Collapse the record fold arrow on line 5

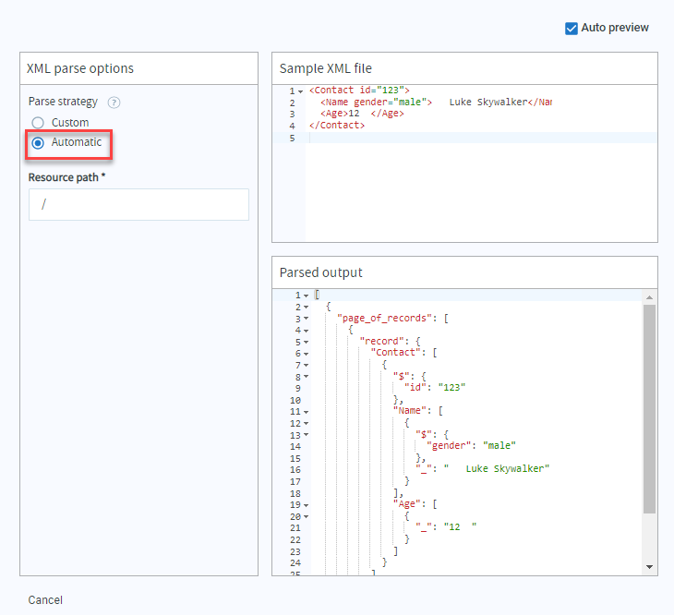(x=306, y=343)
